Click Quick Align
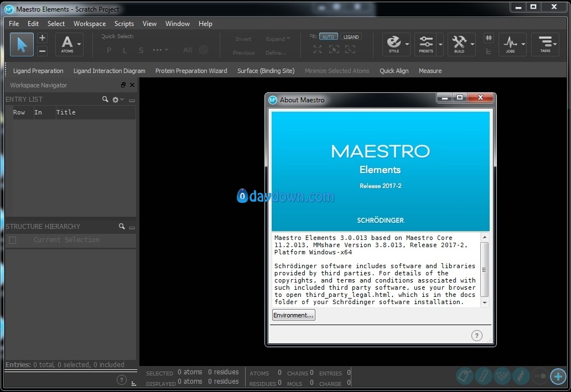 coord(394,71)
